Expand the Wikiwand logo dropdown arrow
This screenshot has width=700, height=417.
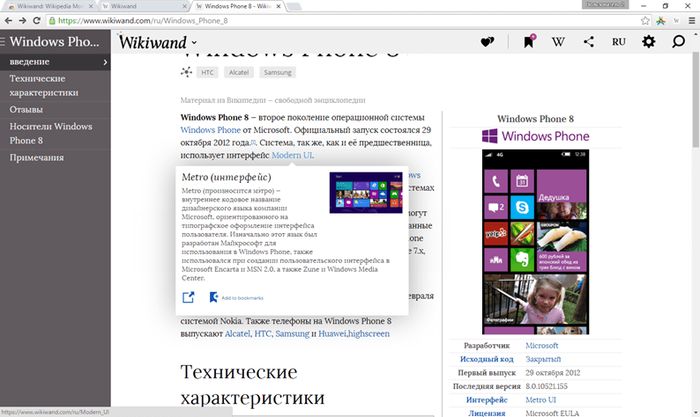[x=194, y=43]
